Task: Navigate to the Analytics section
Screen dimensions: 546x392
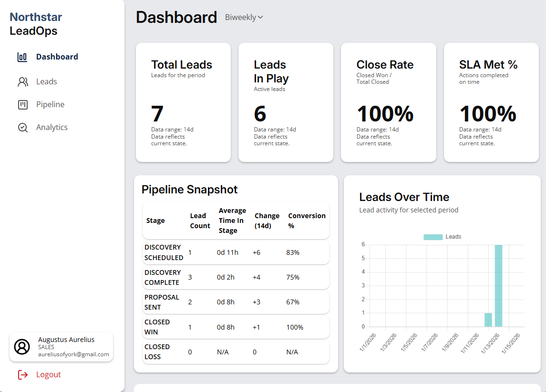Action: [x=52, y=127]
